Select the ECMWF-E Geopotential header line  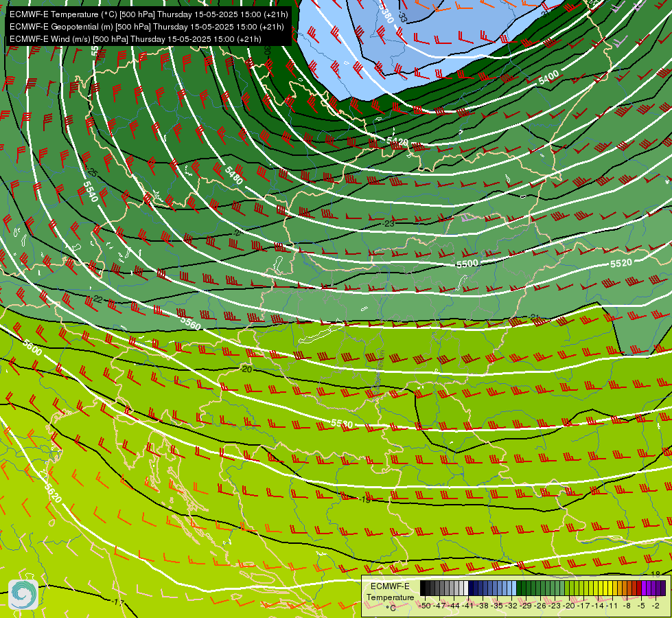pos(147,27)
